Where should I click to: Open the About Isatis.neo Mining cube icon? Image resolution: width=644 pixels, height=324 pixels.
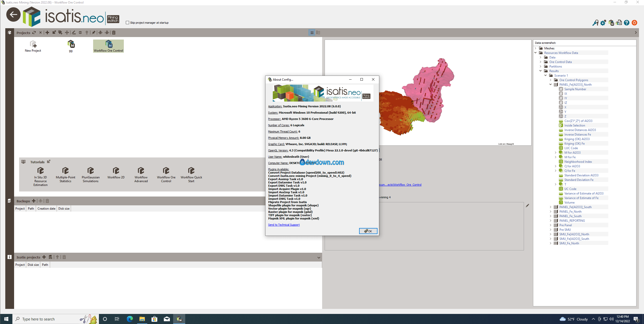coord(611,23)
